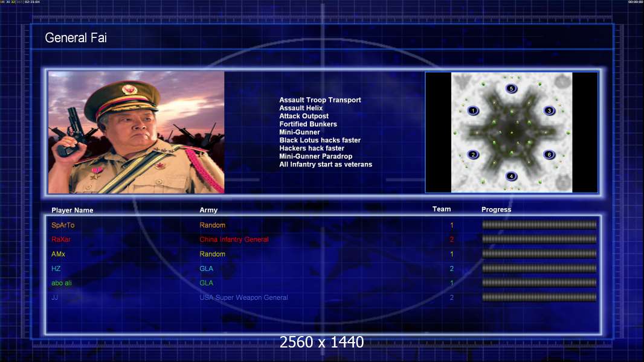Click start position 2 on the map
The height and width of the screenshot is (362, 644).
(473, 154)
